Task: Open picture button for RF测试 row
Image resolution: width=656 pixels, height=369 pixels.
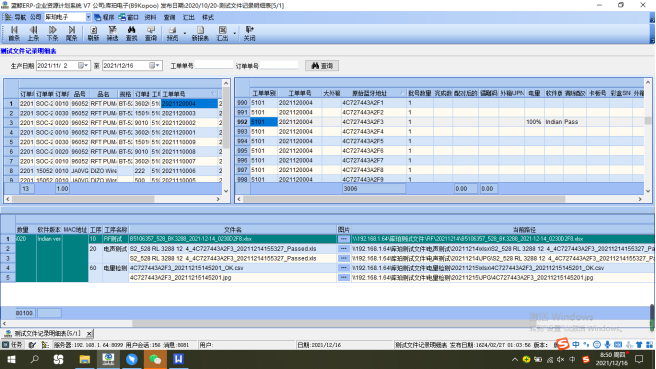Action: tap(343, 239)
